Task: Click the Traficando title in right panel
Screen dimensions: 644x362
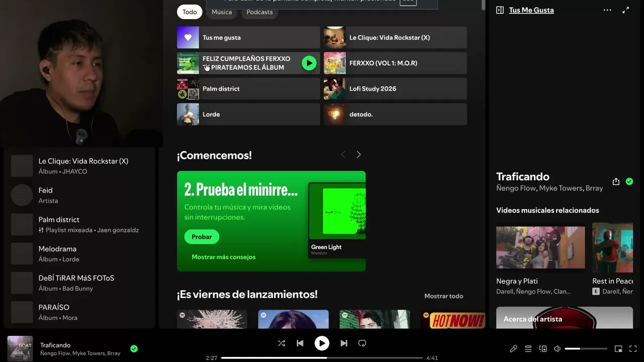Action: coord(523,176)
